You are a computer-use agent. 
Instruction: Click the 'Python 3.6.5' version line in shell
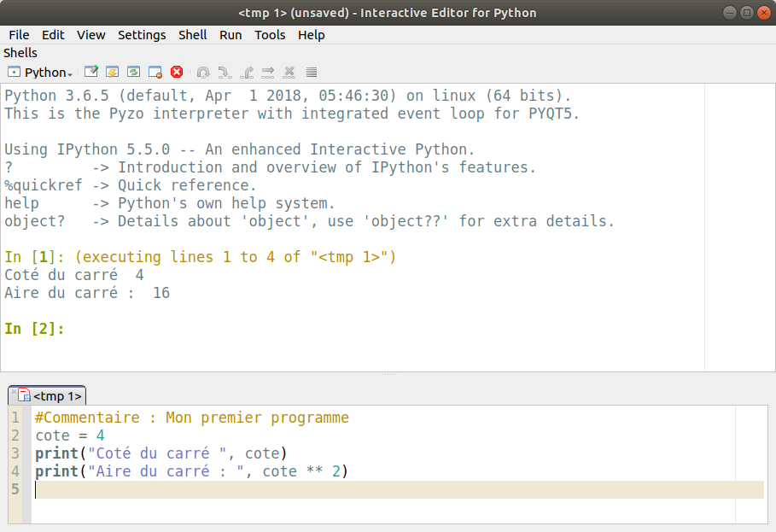click(288, 96)
